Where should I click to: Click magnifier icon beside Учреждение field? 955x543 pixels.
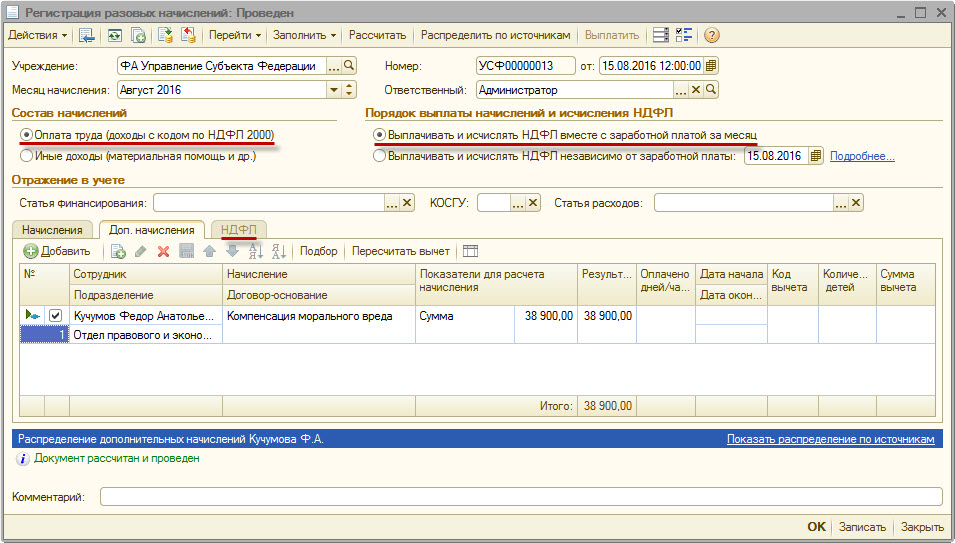(x=349, y=66)
